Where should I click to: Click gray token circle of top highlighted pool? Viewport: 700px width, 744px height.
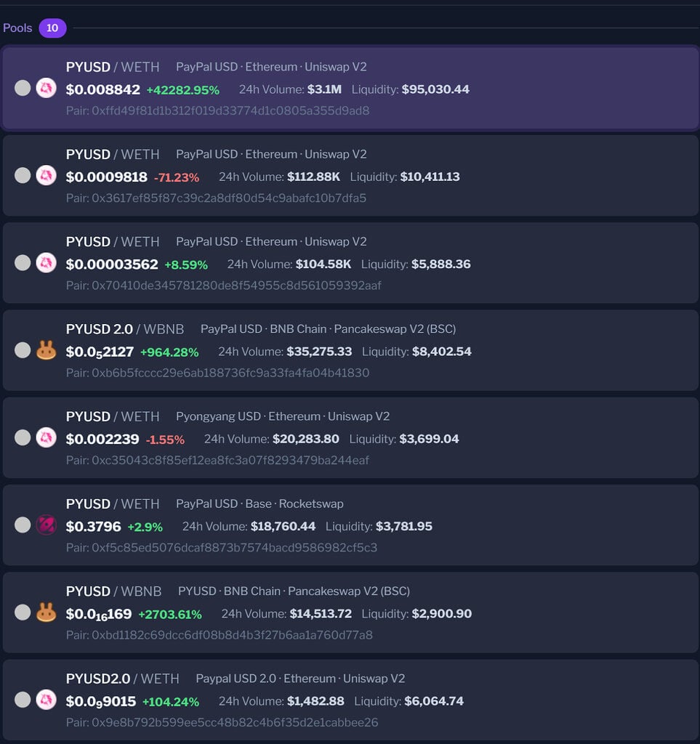pyautogui.click(x=23, y=88)
